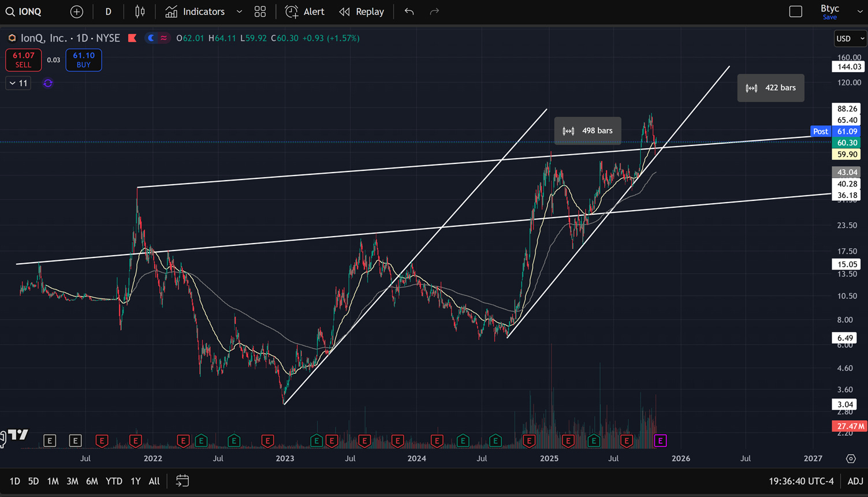Viewport: 868px width, 497px height.
Task: Set range to 1M
Action: coord(53,481)
